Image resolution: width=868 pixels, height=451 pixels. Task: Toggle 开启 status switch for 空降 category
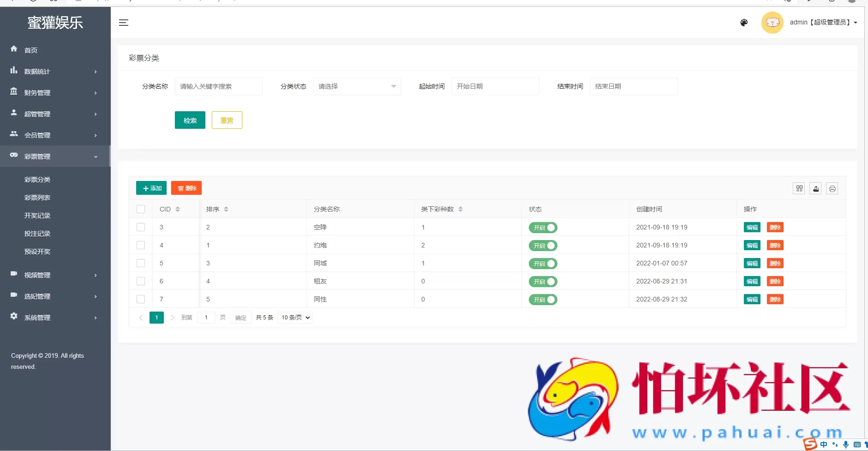tap(543, 227)
